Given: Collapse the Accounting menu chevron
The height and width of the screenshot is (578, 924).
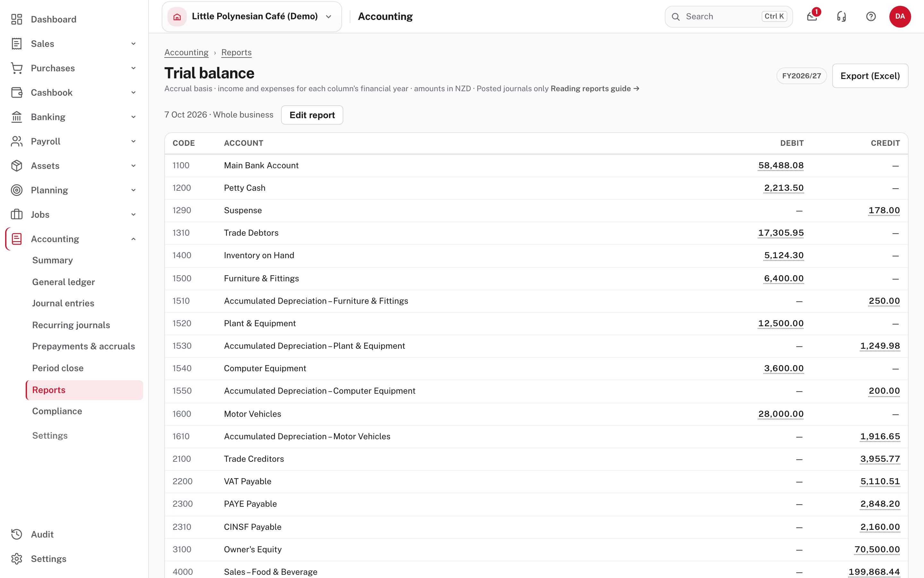Looking at the screenshot, I should (133, 239).
